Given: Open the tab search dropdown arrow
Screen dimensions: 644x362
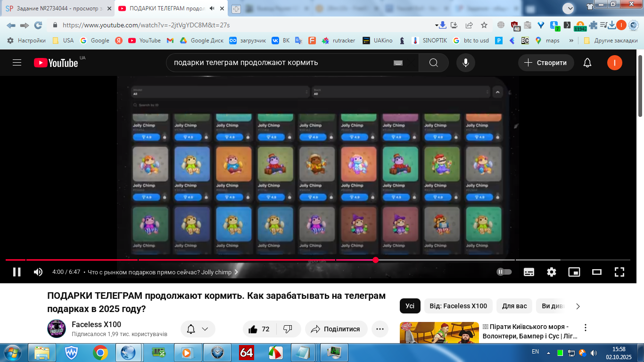Looking at the screenshot, I should point(569,8).
